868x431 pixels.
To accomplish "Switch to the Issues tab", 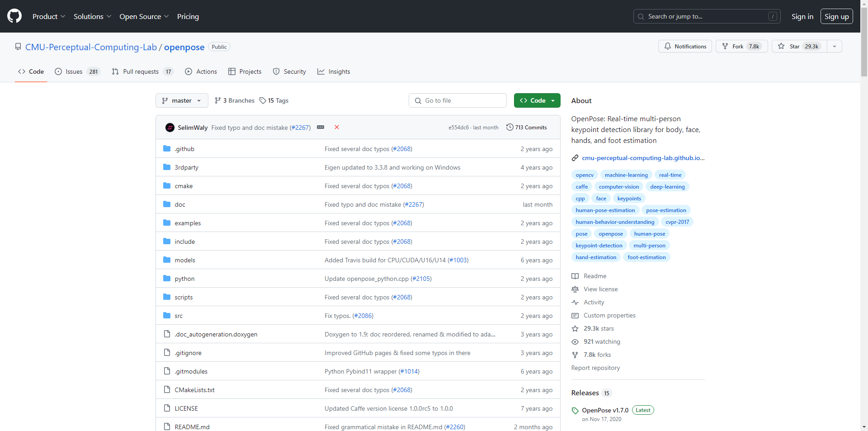I will pos(77,71).
